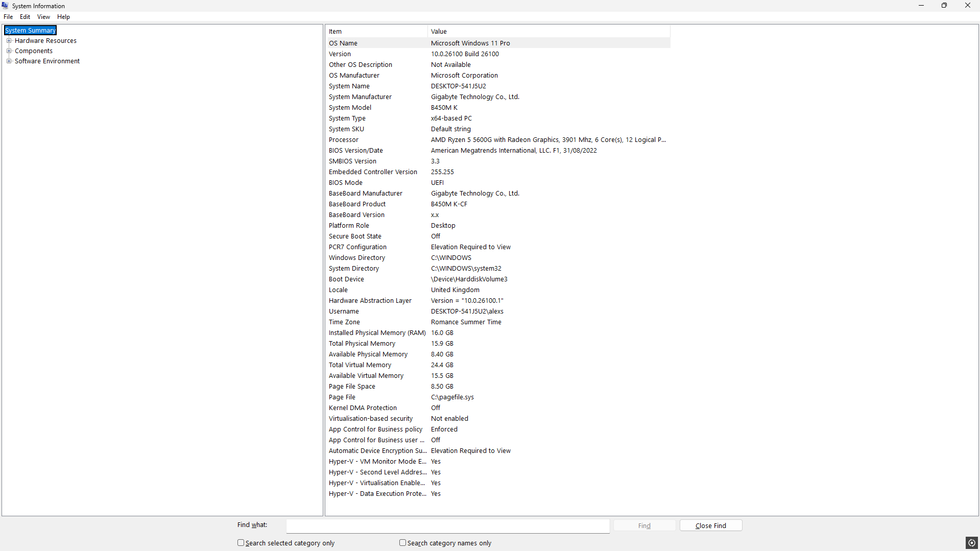Select the Kernel DMA Protection row

[498, 408]
